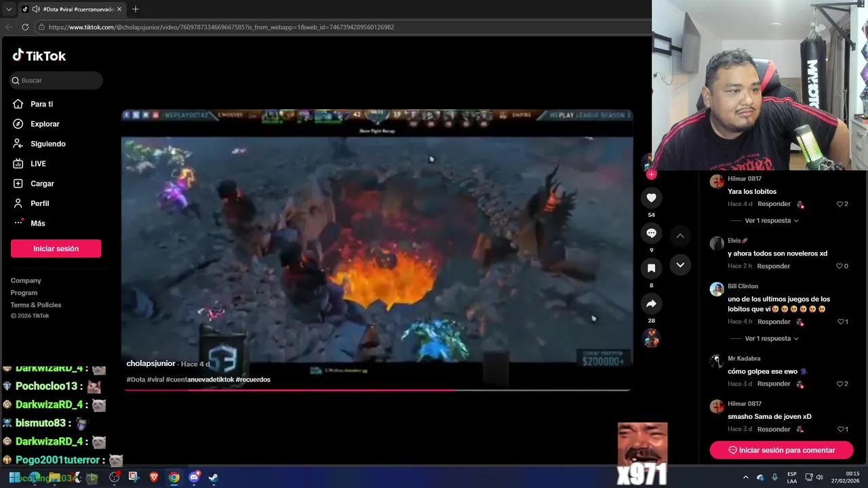Open the browser tab search dropdown
The width and height of the screenshot is (868, 488).
tap(9, 9)
